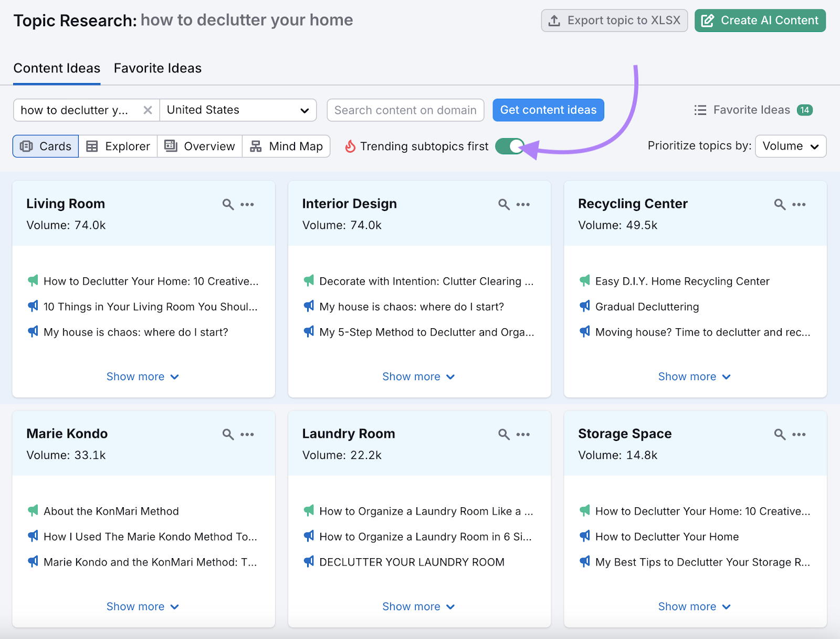The width and height of the screenshot is (840, 639).
Task: Click the Get content ideas button
Action: (548, 110)
